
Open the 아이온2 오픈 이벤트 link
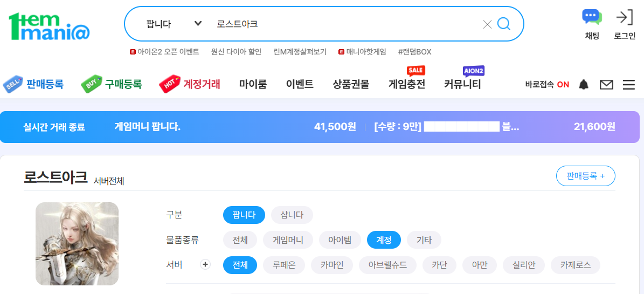[x=165, y=52]
